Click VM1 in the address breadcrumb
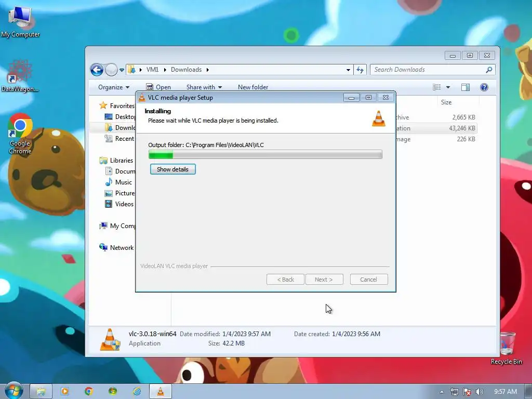The height and width of the screenshot is (399, 532). click(x=152, y=70)
